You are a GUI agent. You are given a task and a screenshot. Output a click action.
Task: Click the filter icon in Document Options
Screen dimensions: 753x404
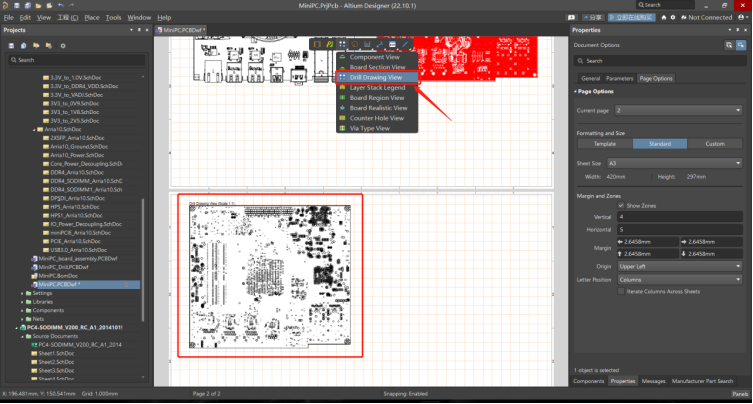[x=728, y=46]
